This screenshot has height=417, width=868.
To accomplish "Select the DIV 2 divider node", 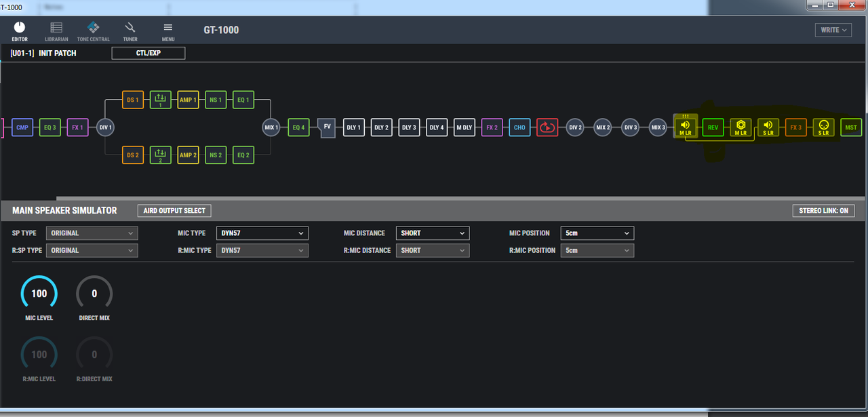I will 575,127.
